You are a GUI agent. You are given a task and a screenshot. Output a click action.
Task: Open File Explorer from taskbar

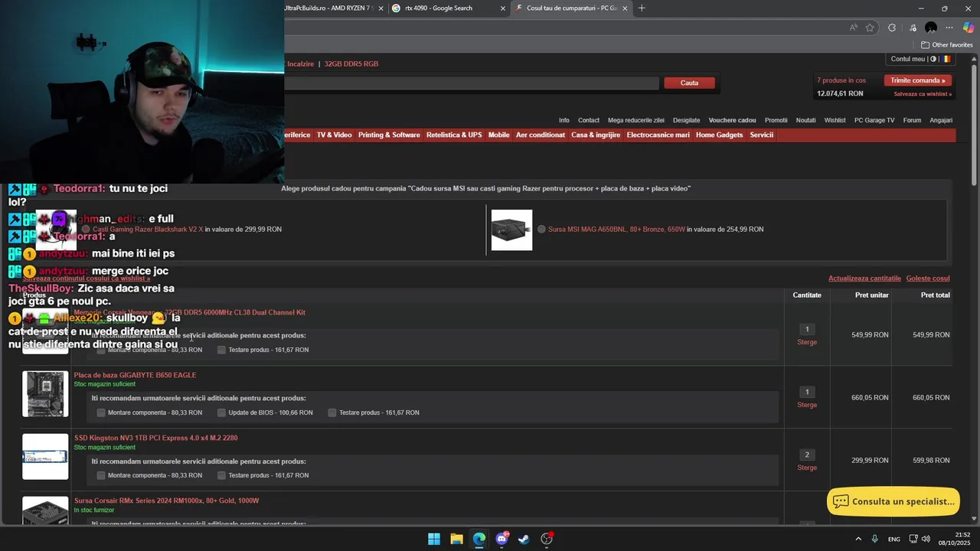[x=456, y=539]
